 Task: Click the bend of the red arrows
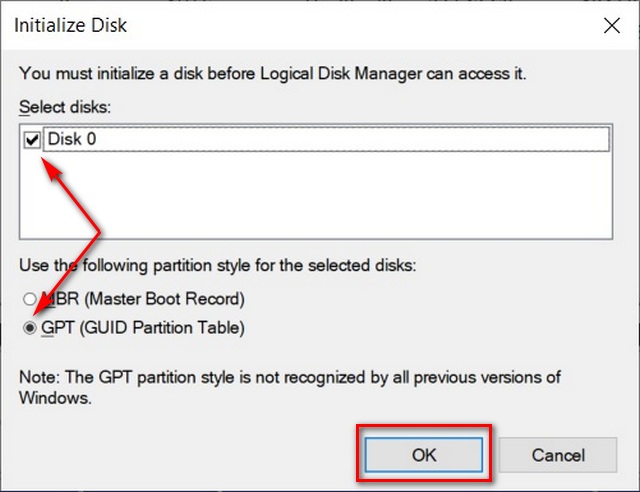100,233
